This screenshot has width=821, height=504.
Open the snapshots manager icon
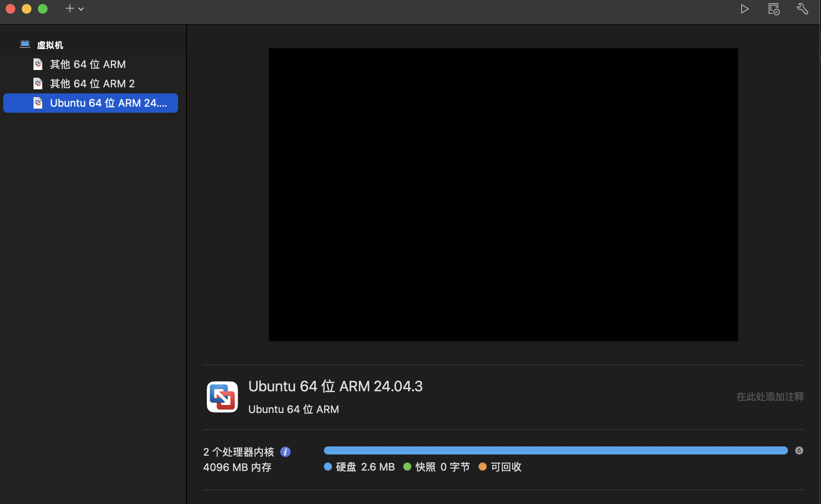pyautogui.click(x=773, y=9)
